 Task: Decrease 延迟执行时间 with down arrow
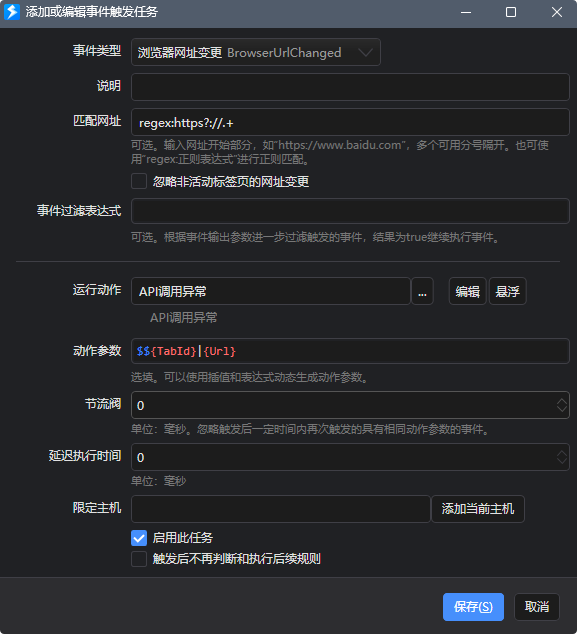click(x=562, y=461)
